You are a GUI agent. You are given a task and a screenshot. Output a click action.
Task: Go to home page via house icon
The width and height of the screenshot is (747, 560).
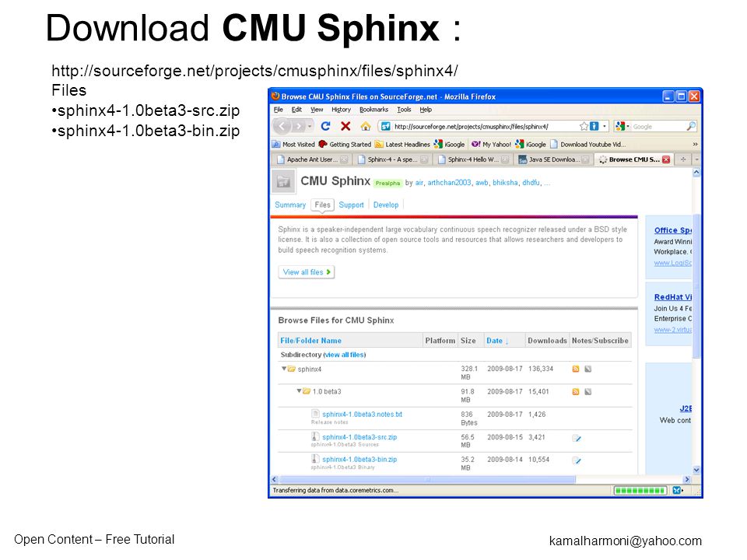coord(366,126)
